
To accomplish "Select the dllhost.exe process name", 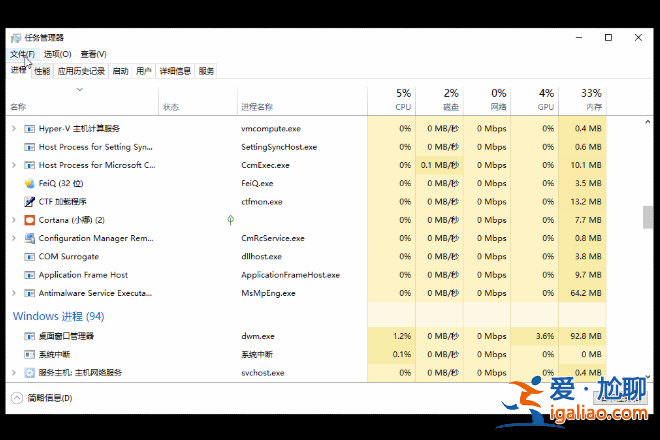I will (261, 256).
